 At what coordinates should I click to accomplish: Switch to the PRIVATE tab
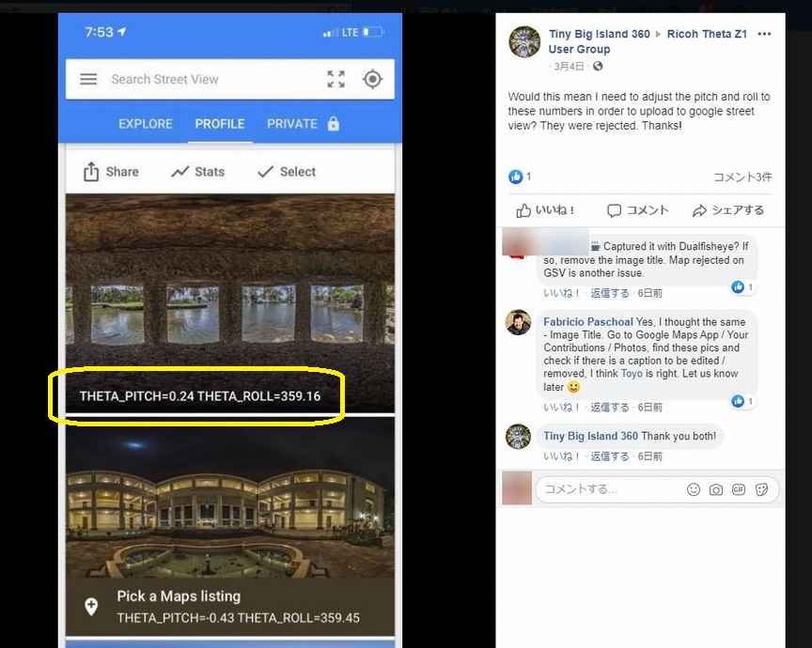[292, 124]
